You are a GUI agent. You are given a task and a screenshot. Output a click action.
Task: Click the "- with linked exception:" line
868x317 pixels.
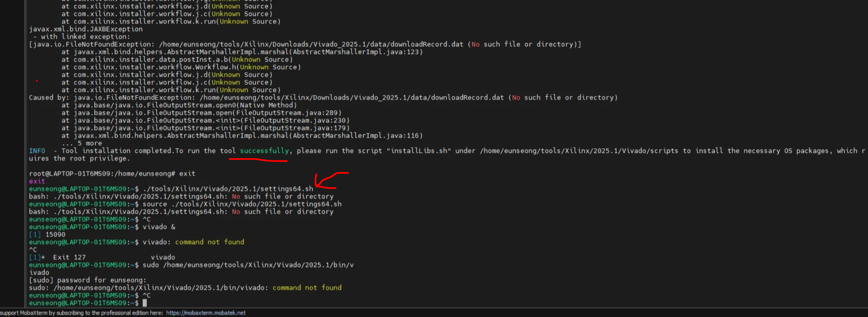[x=82, y=36]
